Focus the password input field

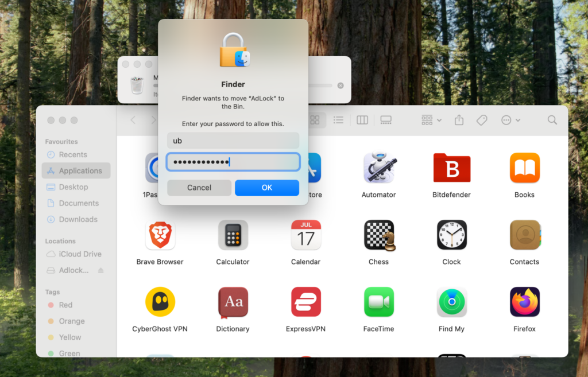click(x=233, y=162)
